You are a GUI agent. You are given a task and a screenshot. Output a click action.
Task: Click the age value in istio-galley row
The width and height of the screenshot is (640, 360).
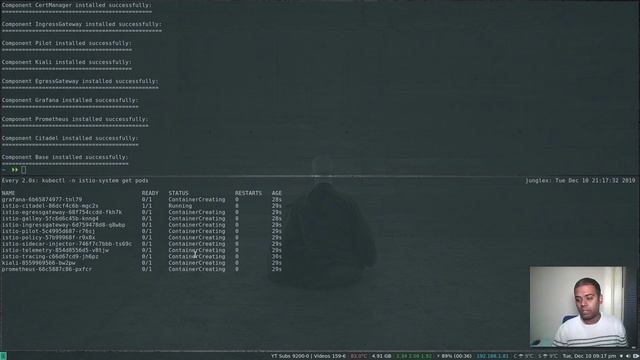pyautogui.click(x=277, y=219)
